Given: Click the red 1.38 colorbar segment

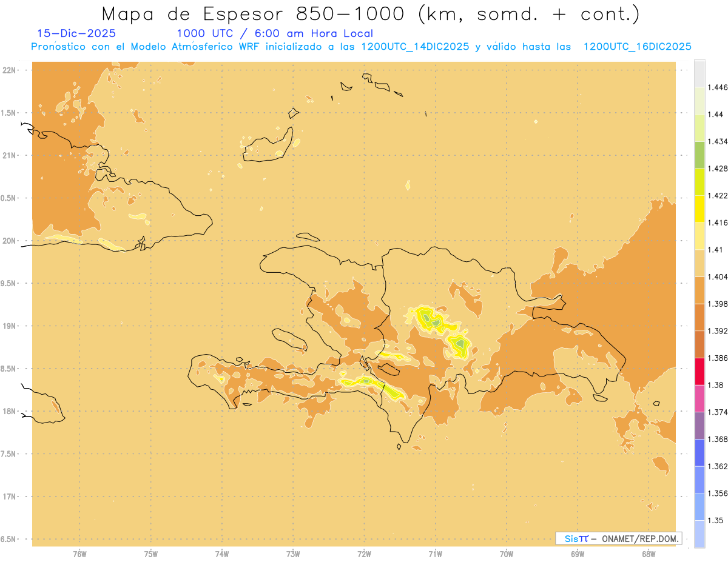Looking at the screenshot, I should pos(699,371).
